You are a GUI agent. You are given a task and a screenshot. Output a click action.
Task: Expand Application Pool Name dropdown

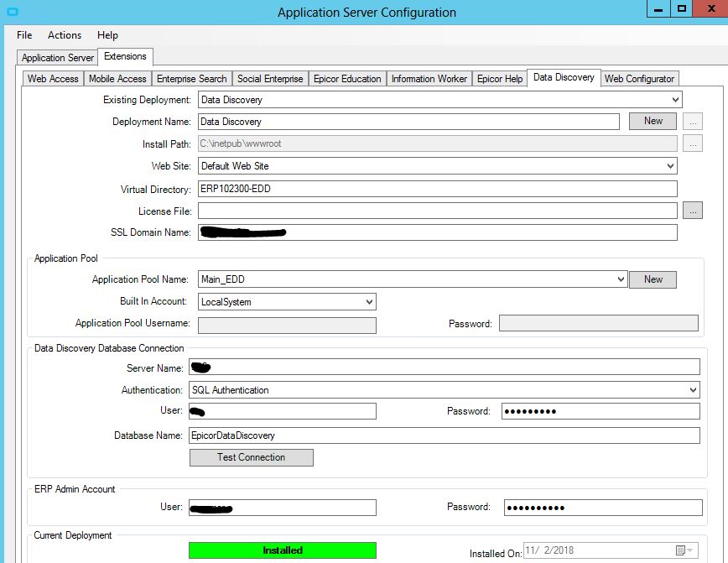coord(621,279)
